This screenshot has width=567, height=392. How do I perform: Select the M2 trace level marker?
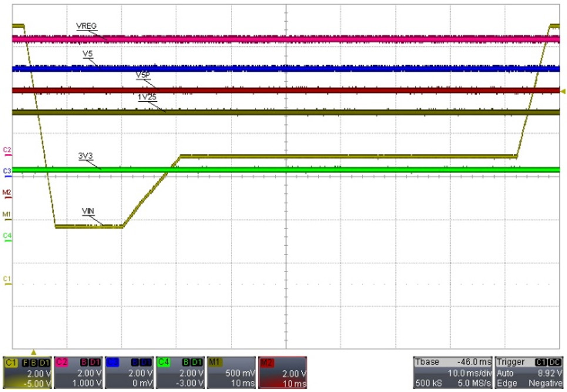coord(7,192)
